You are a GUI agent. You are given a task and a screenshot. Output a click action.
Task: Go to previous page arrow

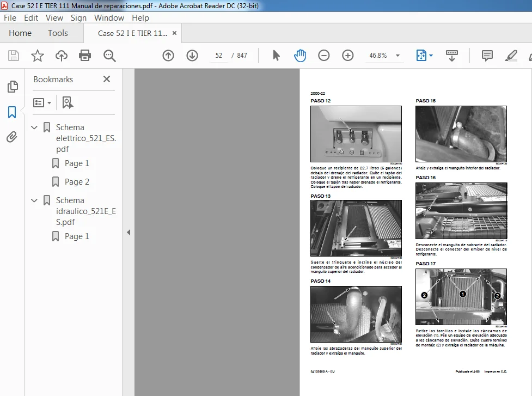(x=168, y=56)
